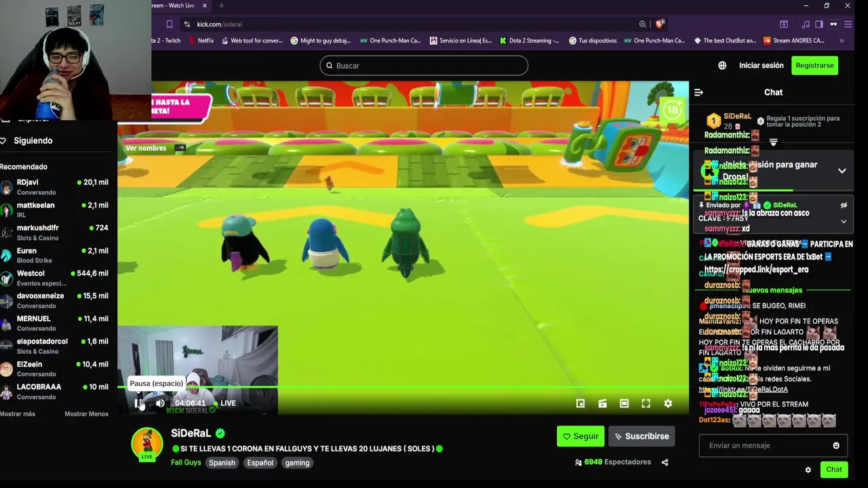The width and height of the screenshot is (868, 488).
Task: Cast or pop out the stream icon
Action: (602, 403)
